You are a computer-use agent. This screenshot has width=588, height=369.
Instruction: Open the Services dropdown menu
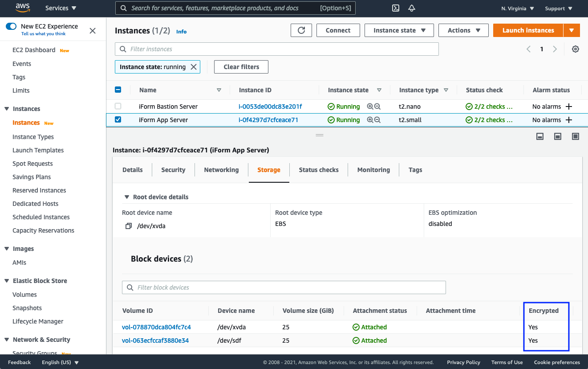(x=61, y=8)
